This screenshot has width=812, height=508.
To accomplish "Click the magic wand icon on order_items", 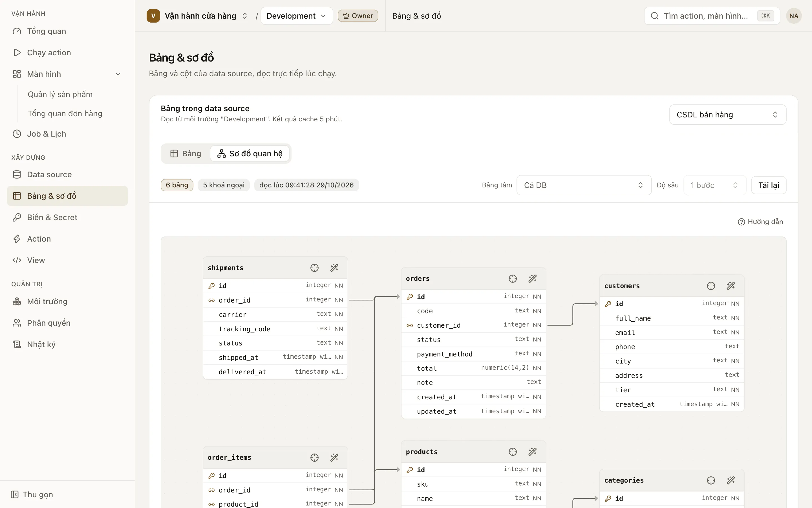I will click(x=334, y=457).
